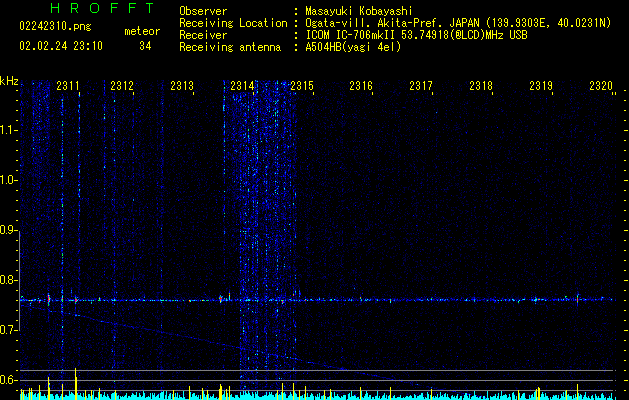The image size is (629, 400).
Task: Click the meteor count value 34
Action: [x=145, y=46]
